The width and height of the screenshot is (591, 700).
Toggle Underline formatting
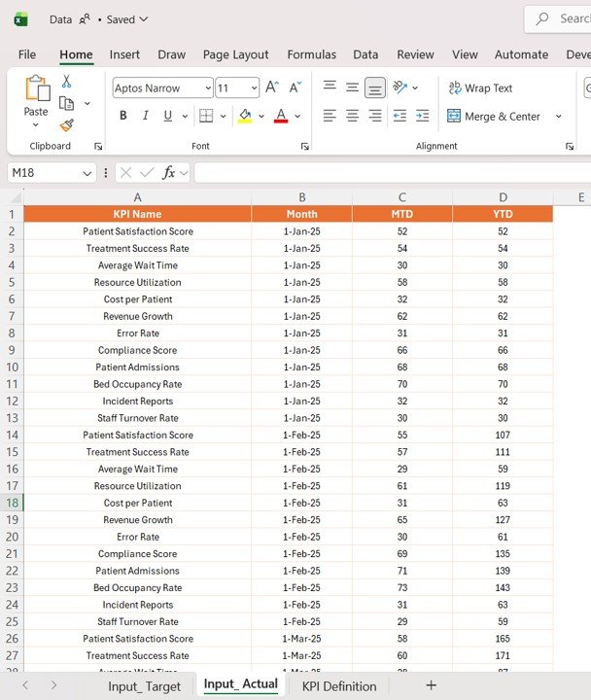click(x=168, y=116)
